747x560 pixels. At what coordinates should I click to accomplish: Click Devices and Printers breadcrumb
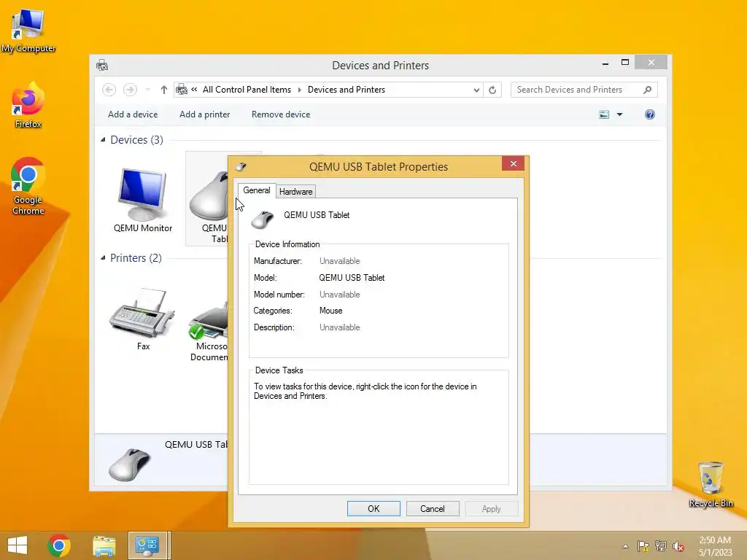point(347,90)
